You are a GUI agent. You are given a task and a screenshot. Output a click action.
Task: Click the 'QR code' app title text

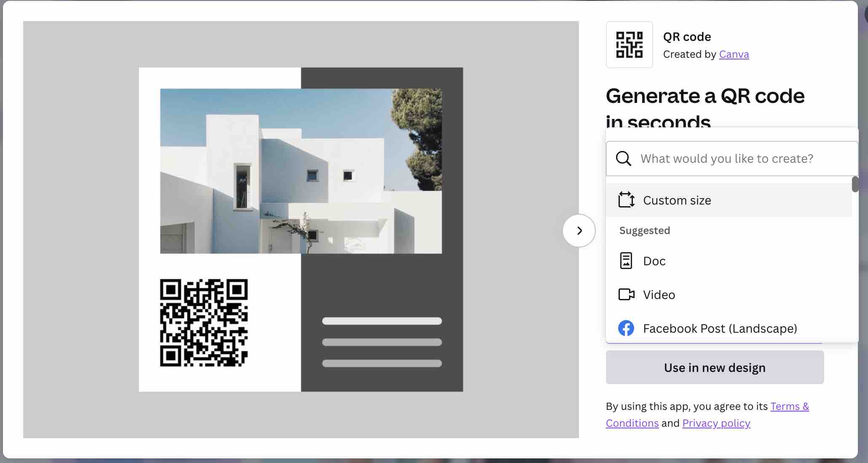pos(687,37)
